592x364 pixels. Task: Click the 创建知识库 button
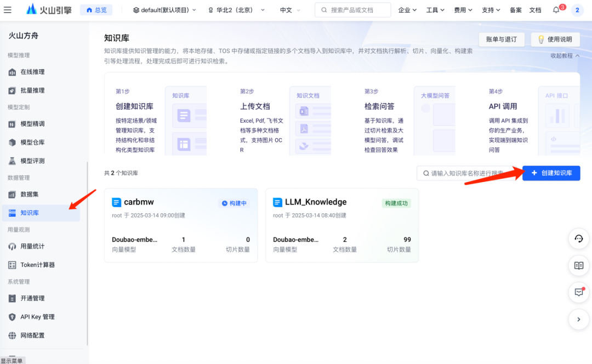click(x=551, y=173)
